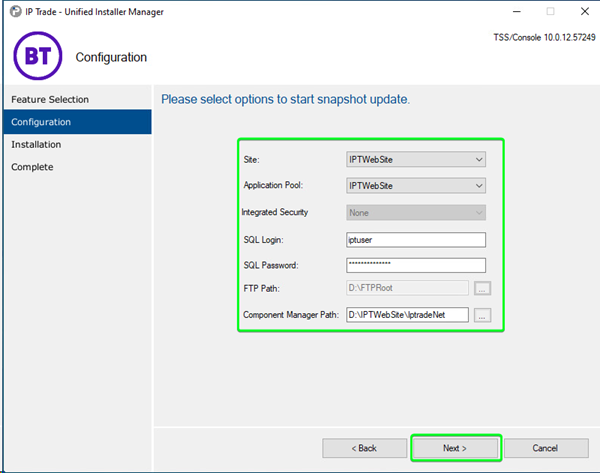Browse for Component Manager Path
This screenshot has width=600, height=473.
click(x=482, y=315)
